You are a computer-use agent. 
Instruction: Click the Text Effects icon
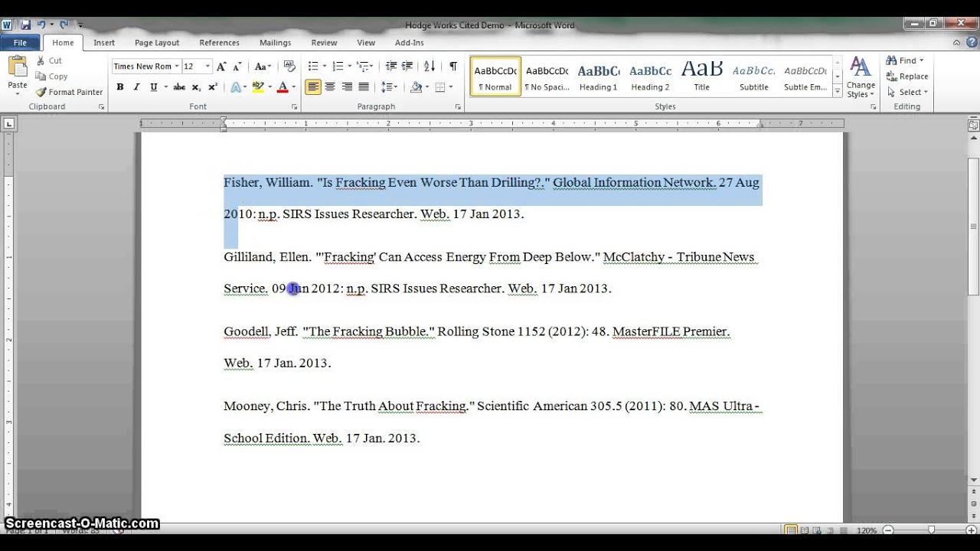236,87
